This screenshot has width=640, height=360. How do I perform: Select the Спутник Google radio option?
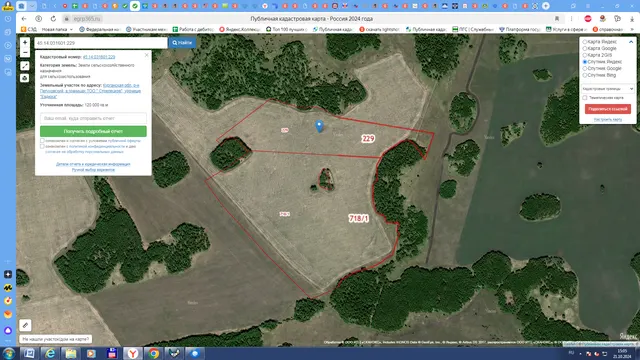click(x=585, y=69)
